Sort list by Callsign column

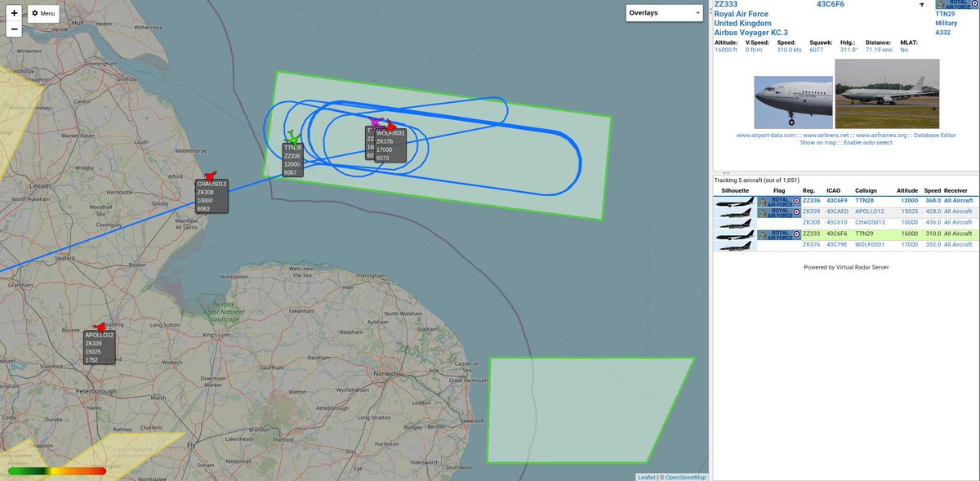(x=867, y=190)
